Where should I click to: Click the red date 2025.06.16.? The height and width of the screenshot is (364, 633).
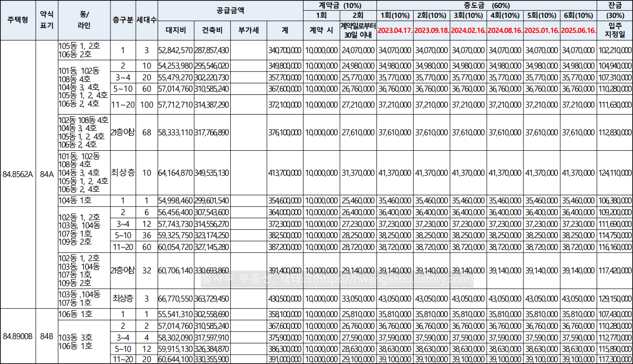coord(578,31)
